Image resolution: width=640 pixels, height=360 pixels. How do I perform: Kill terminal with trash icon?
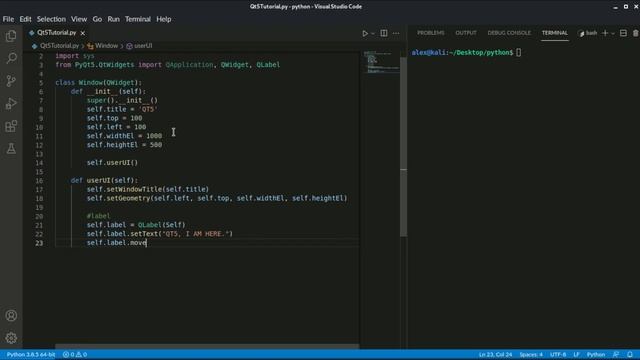(636, 33)
